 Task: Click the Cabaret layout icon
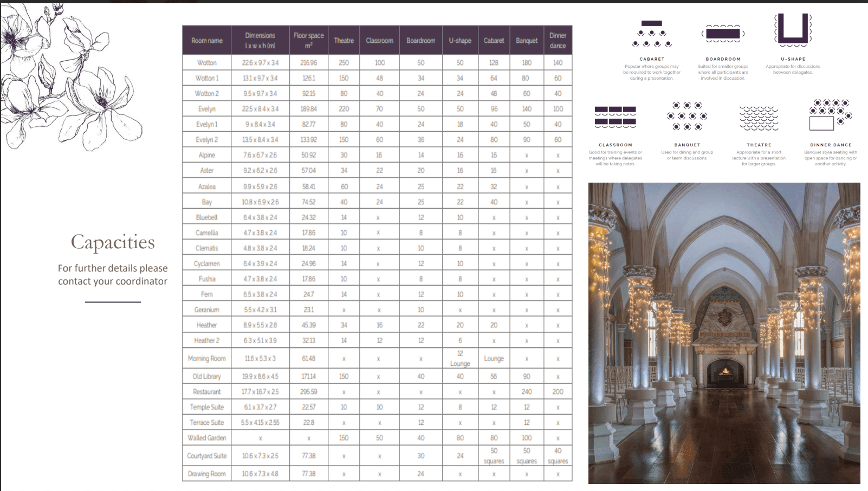(x=652, y=34)
